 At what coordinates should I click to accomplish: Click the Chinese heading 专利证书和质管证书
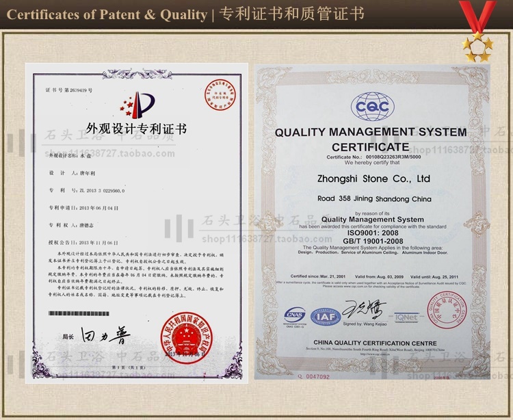(x=291, y=14)
